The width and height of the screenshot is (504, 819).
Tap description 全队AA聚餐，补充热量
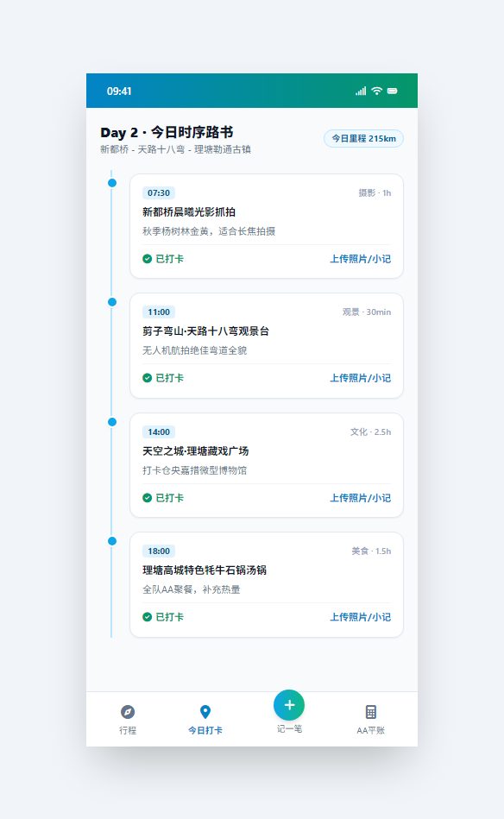[192, 589]
